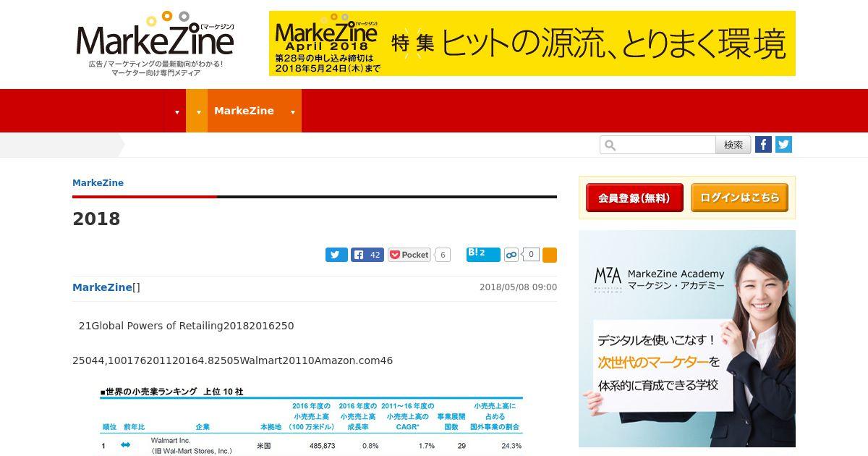The height and width of the screenshot is (456, 868).
Task: Click the Walmart Inc. row in table
Action: [311, 446]
